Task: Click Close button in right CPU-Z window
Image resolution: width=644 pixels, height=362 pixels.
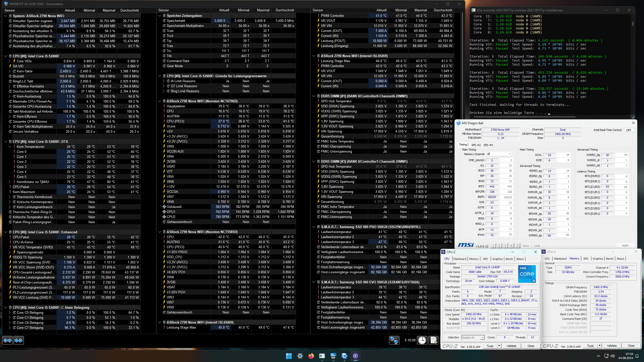Action: [x=631, y=346]
